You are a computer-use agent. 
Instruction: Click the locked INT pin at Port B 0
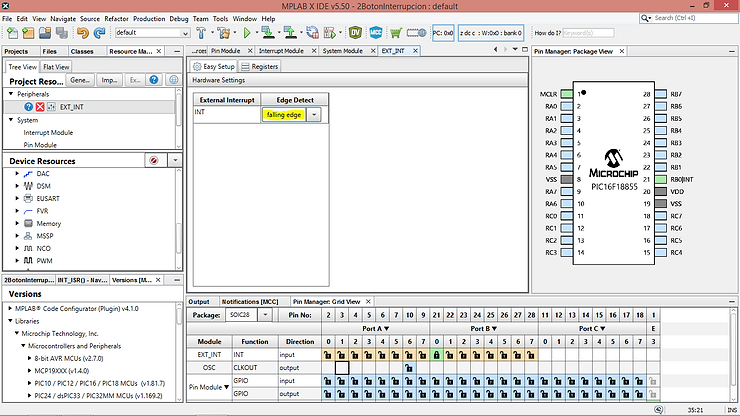coord(437,355)
